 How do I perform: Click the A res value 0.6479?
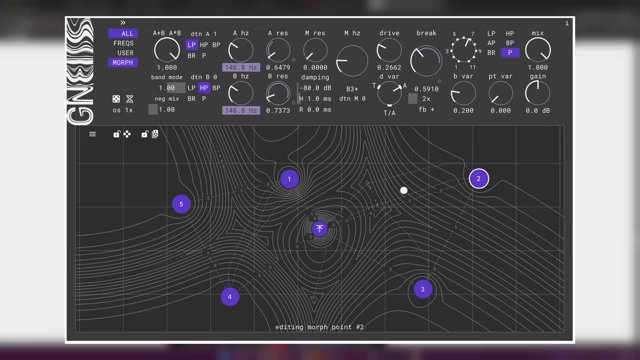[278, 67]
